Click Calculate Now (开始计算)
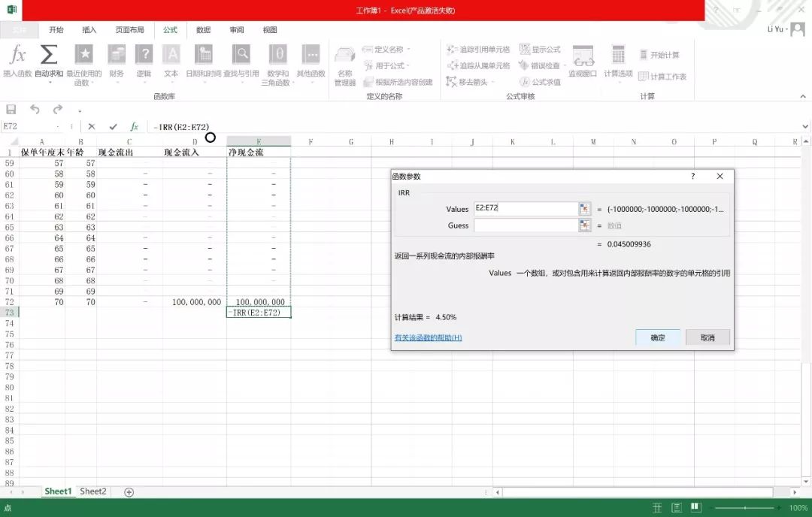The height and width of the screenshot is (517, 812). (x=659, y=55)
